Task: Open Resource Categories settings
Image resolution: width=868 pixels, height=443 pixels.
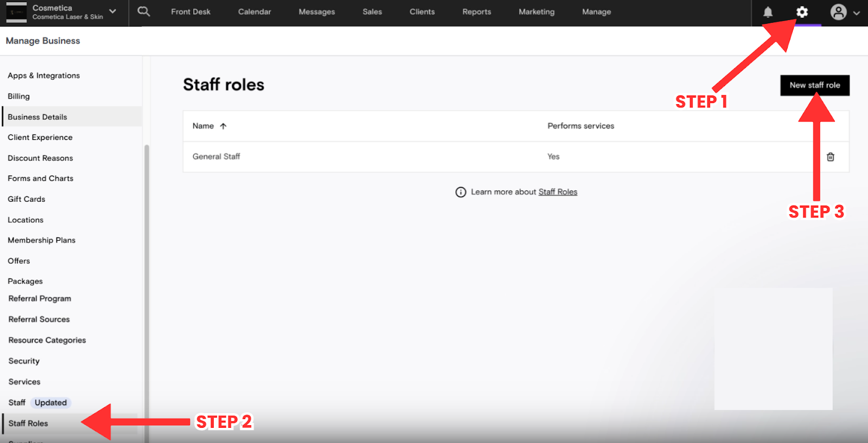Action: [47, 340]
